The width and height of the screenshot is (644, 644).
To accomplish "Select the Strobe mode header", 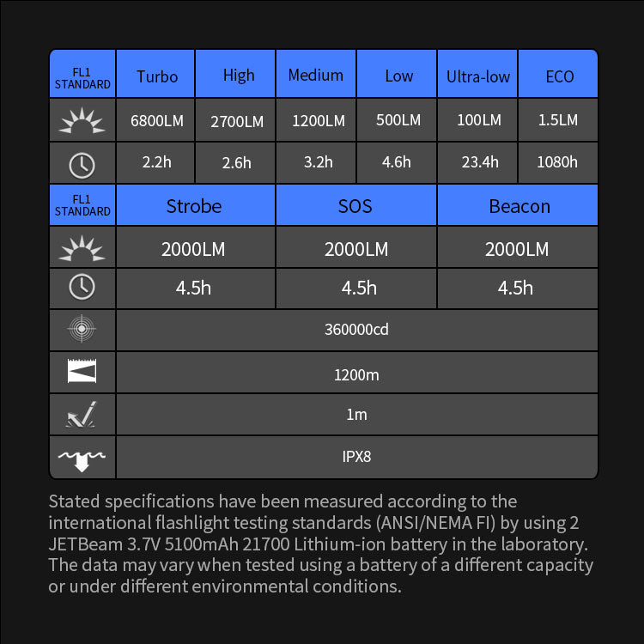I will (x=194, y=206).
